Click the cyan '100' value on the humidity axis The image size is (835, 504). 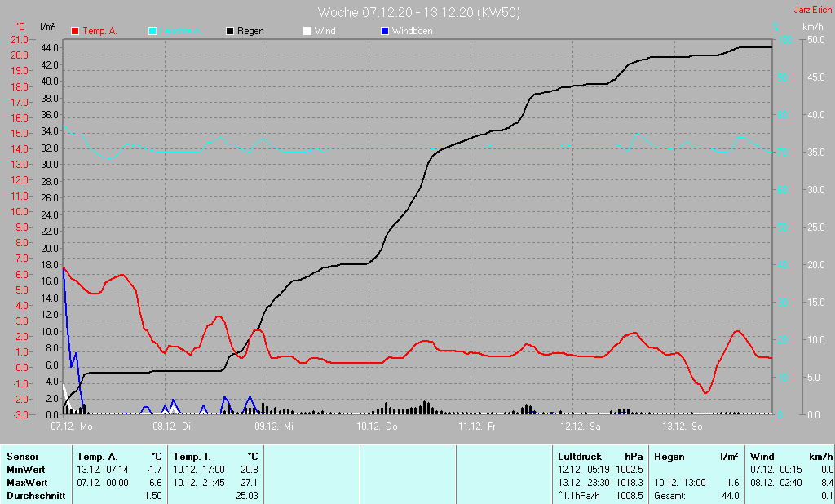coord(785,40)
